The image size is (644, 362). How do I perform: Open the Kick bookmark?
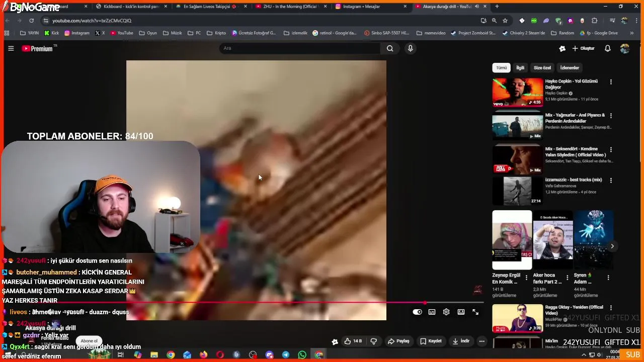tap(51, 33)
